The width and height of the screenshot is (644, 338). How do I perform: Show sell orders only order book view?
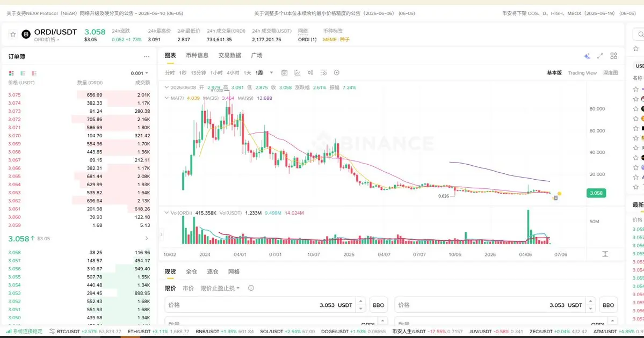[34, 73]
